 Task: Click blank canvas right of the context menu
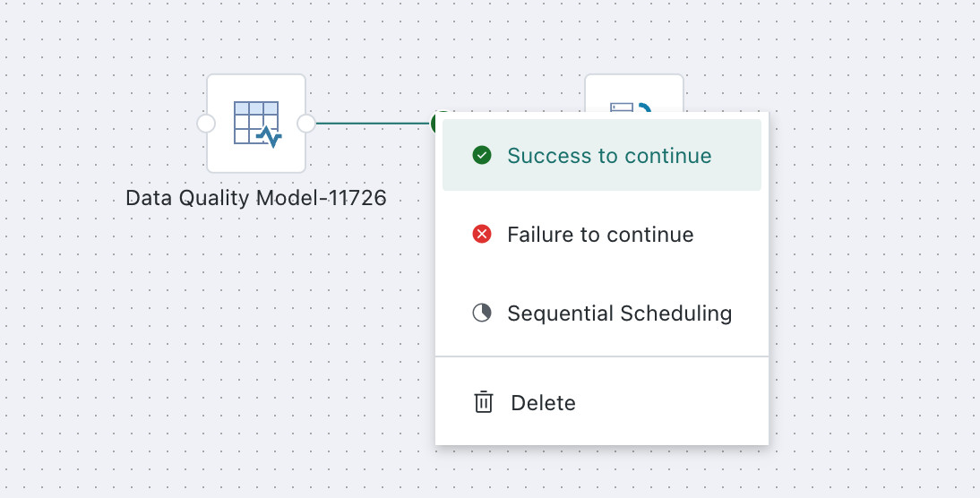875,281
